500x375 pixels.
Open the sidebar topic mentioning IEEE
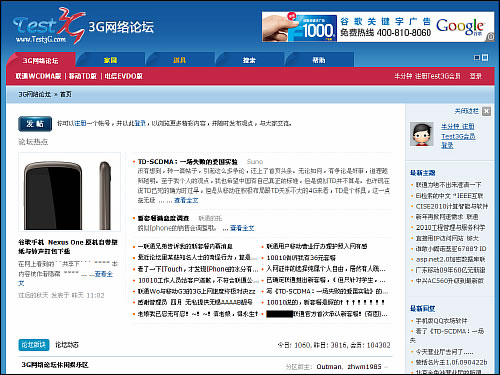449,196
